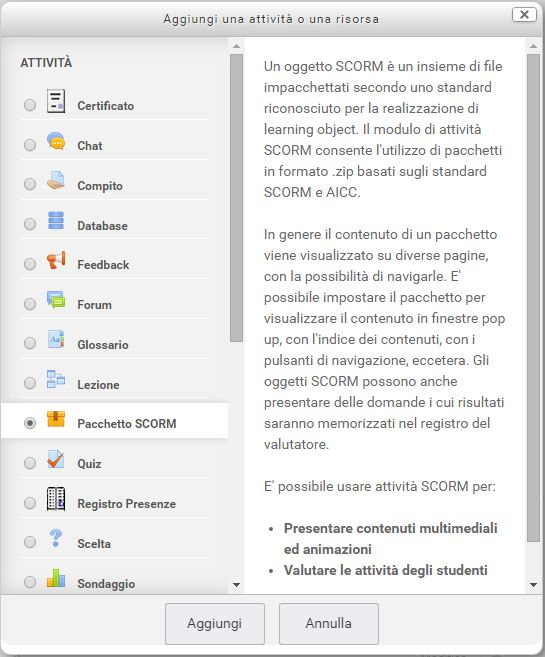Choose the Glossario label in the list
Image resolution: width=545 pixels, height=657 pixels.
click(103, 345)
